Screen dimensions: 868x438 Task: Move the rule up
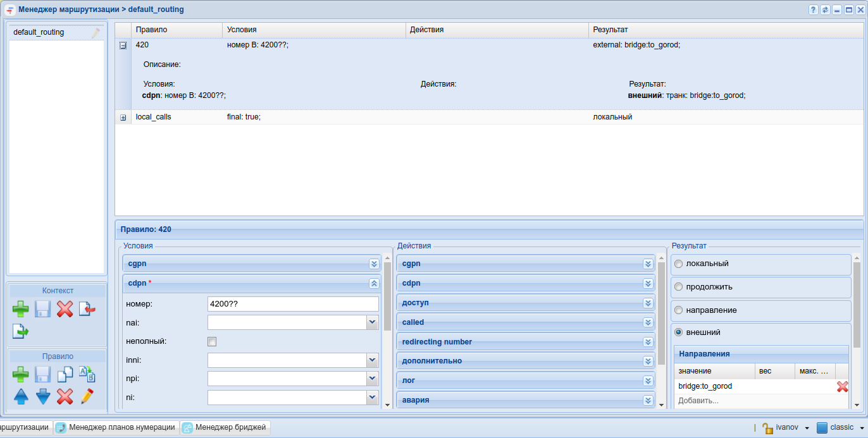pos(21,397)
